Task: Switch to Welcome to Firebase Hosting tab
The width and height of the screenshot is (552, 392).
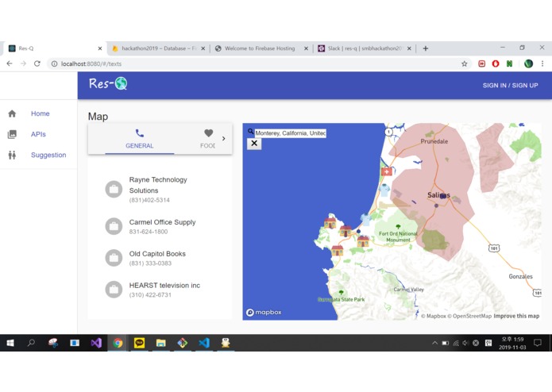Action: (260, 48)
